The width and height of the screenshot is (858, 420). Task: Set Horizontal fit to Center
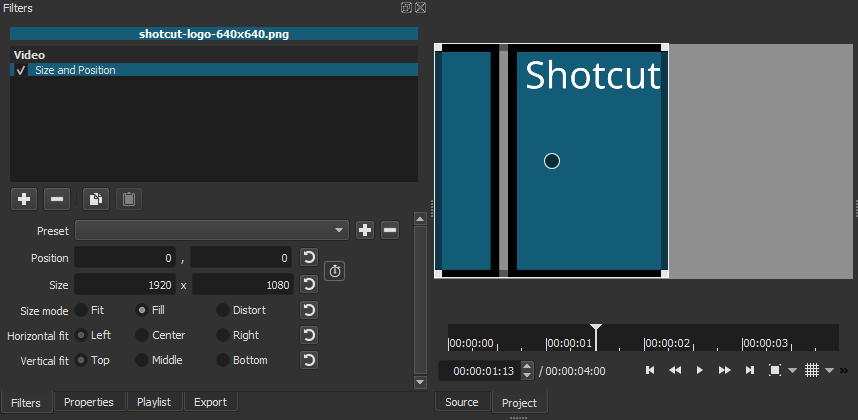point(142,335)
